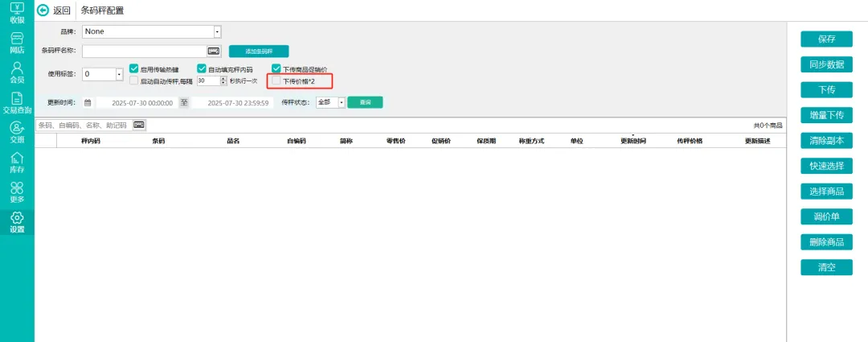Viewport: 868px width, 342px height.
Task: Open the 网店 online store sidebar icon
Action: tap(17, 43)
